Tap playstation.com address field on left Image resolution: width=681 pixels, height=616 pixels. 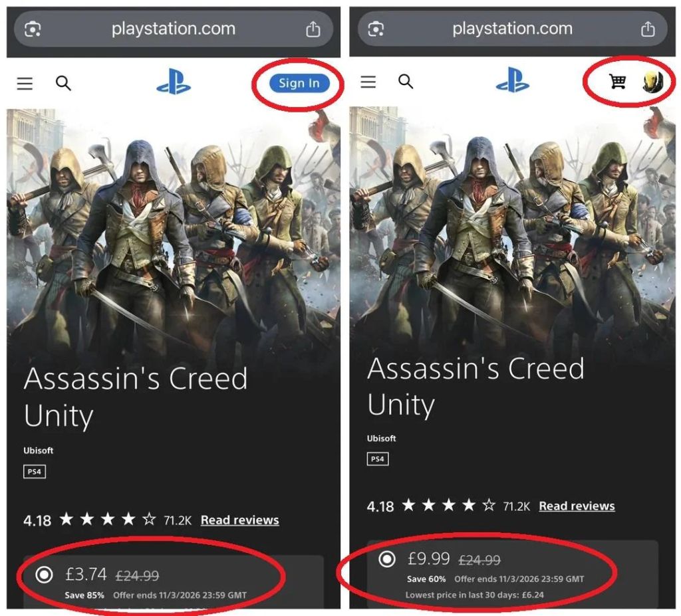[x=174, y=29]
